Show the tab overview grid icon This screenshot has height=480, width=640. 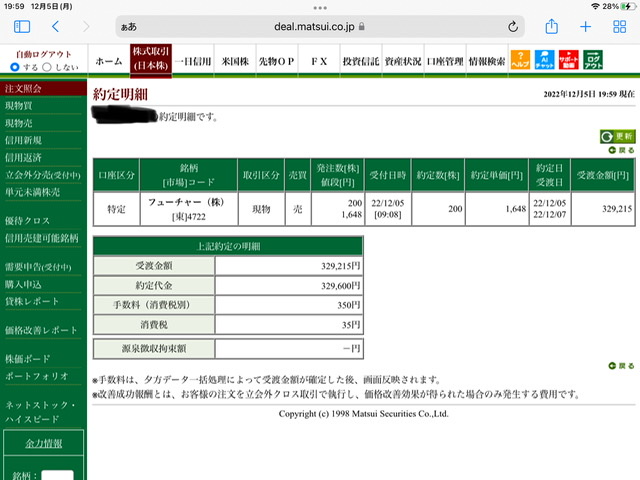[620, 27]
